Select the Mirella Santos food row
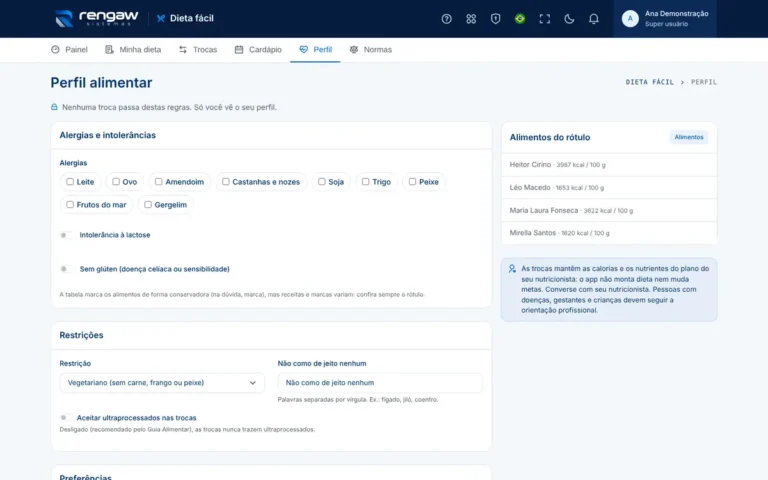 click(609, 233)
